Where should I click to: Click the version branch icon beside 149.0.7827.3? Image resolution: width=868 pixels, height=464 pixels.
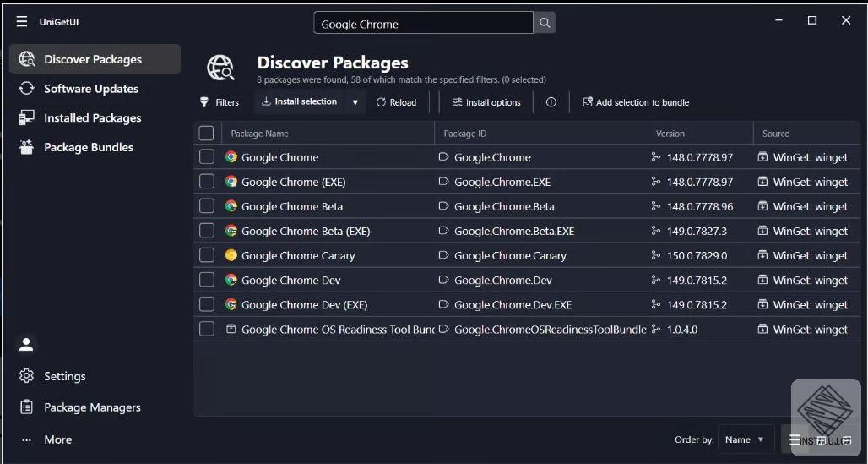(x=656, y=231)
